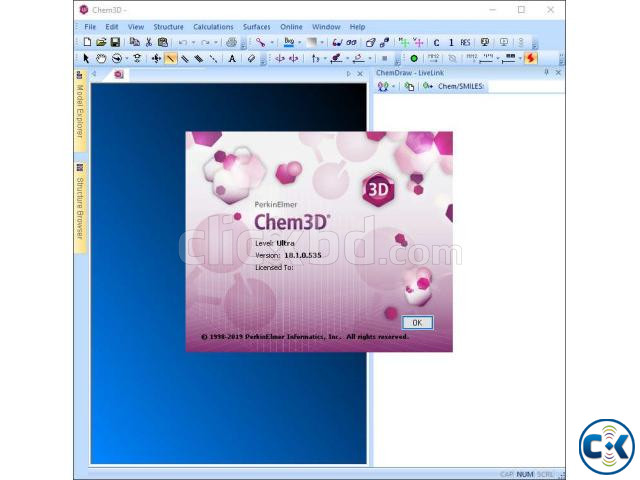Select the Zoom tool icon
The height and width of the screenshot is (480, 640).
(137, 58)
